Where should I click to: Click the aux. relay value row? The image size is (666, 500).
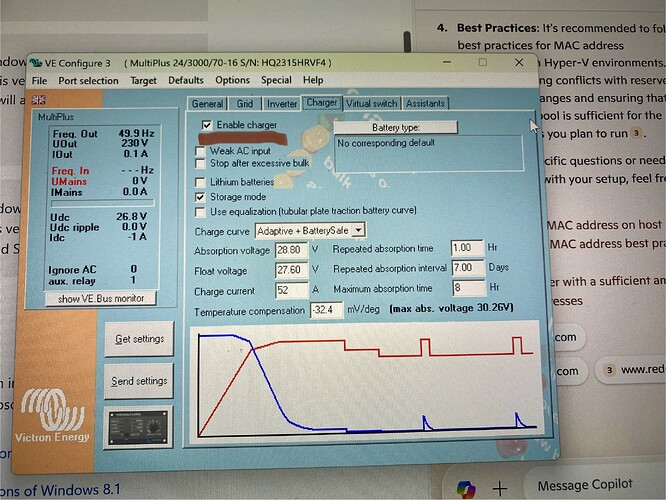point(93,280)
